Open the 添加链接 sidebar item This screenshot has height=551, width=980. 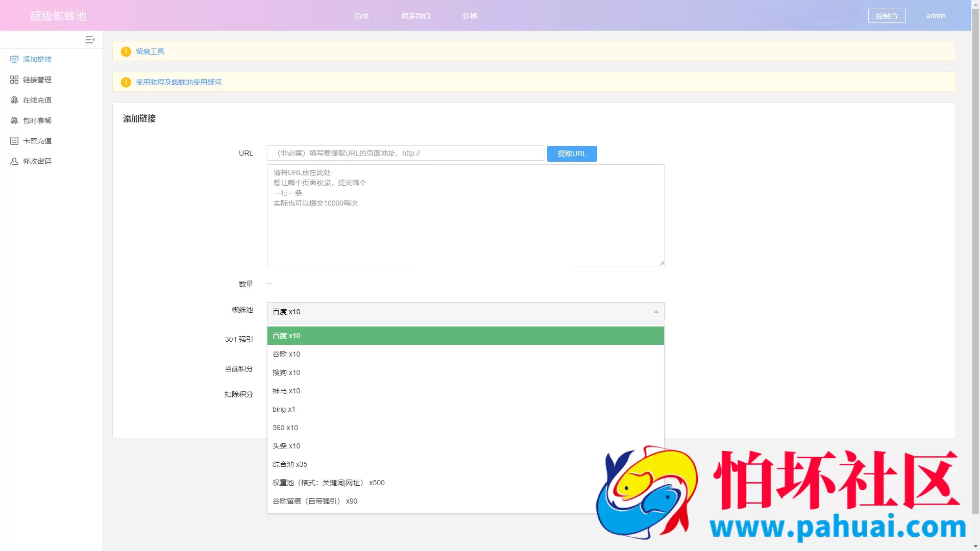pyautogui.click(x=36, y=59)
